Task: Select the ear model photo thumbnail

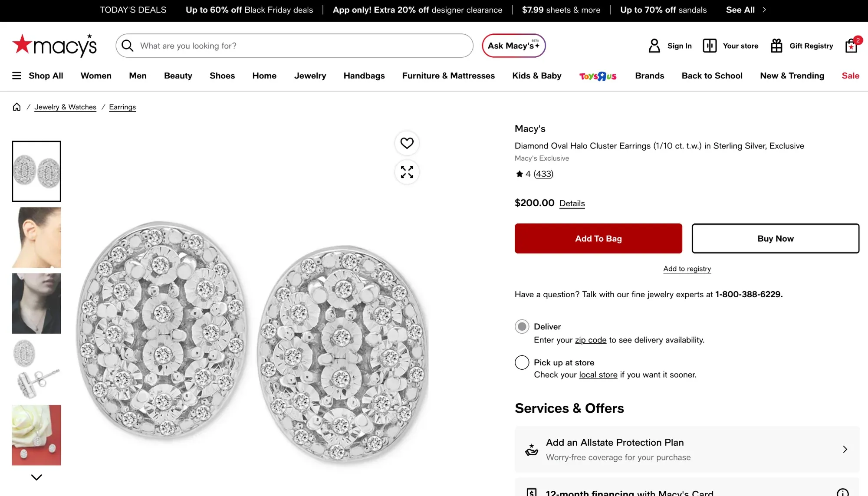Action: tap(36, 237)
